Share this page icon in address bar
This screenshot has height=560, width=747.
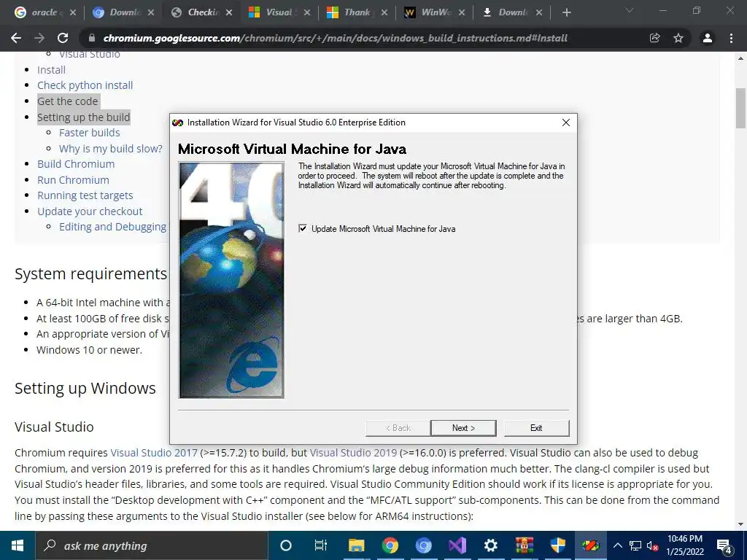(x=655, y=38)
